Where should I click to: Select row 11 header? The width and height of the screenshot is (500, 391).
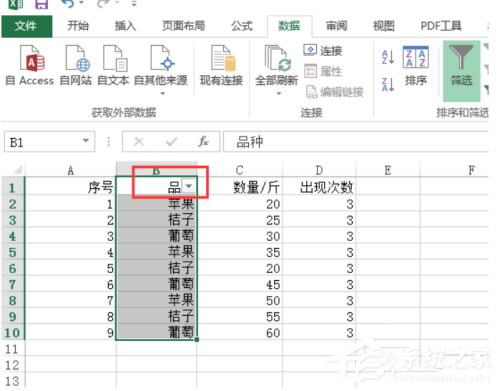pos(12,349)
